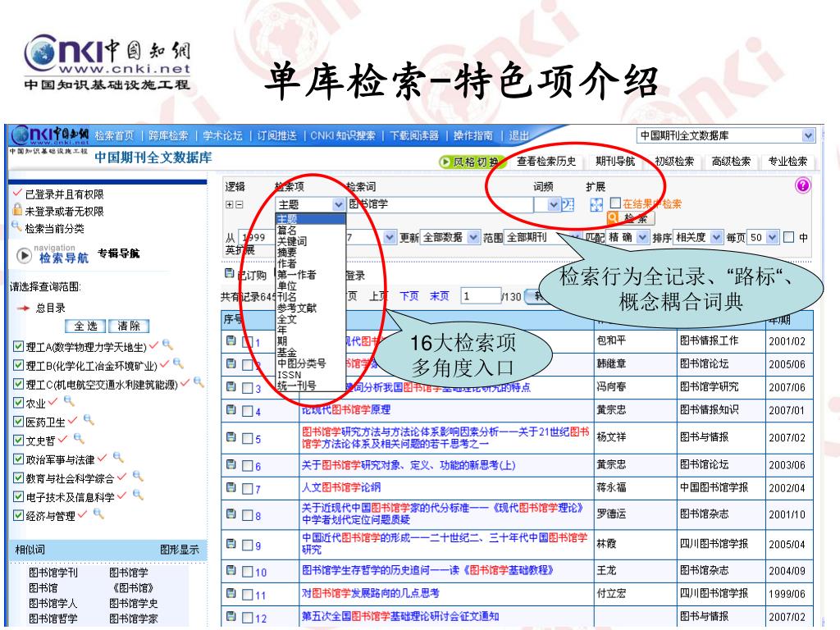Click the save disk icon in row 11
Viewport: 840px width, 630px height.
(231, 594)
